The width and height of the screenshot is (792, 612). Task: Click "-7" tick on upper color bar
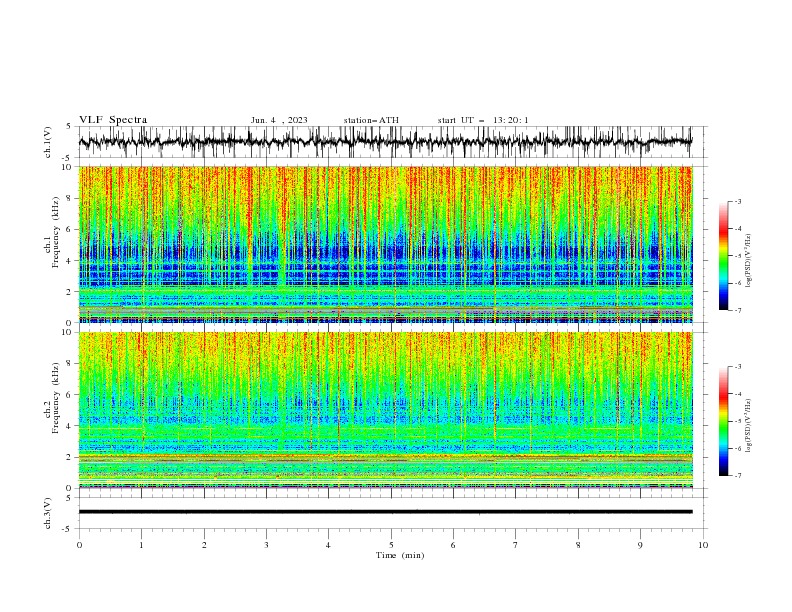pyautogui.click(x=737, y=310)
